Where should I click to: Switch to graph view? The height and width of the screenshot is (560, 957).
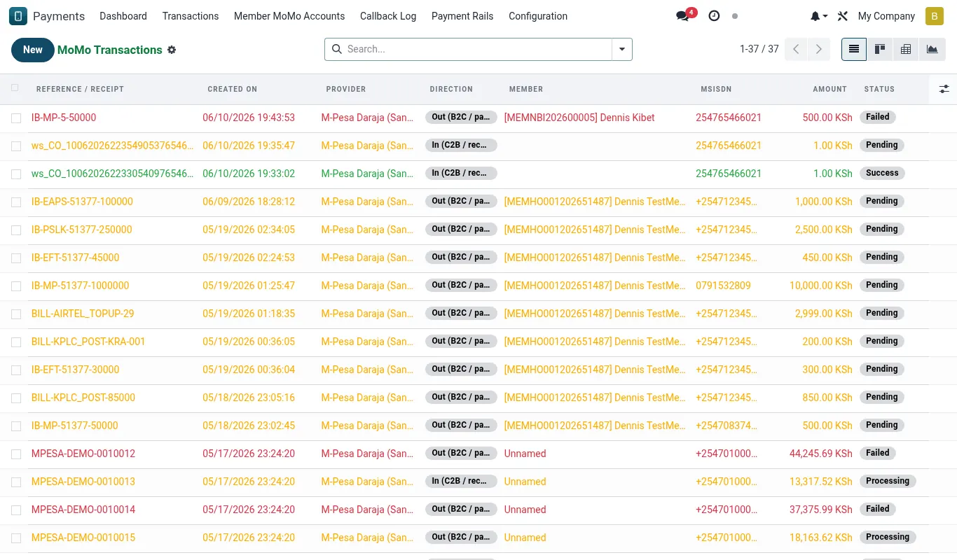pos(932,49)
